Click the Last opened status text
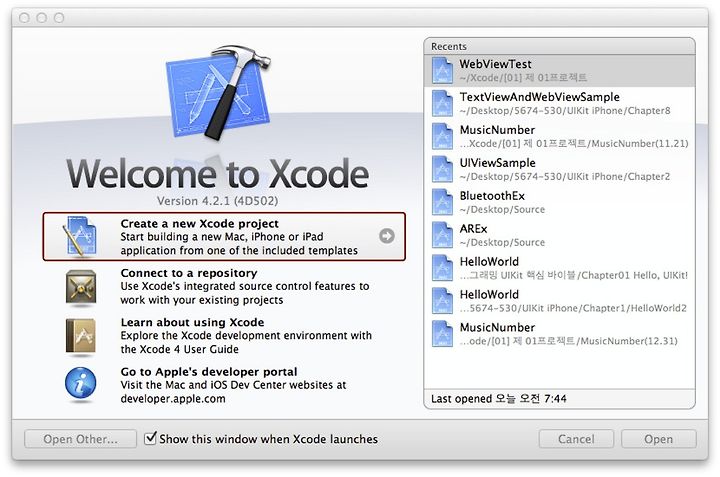The image size is (720, 477). [499, 398]
